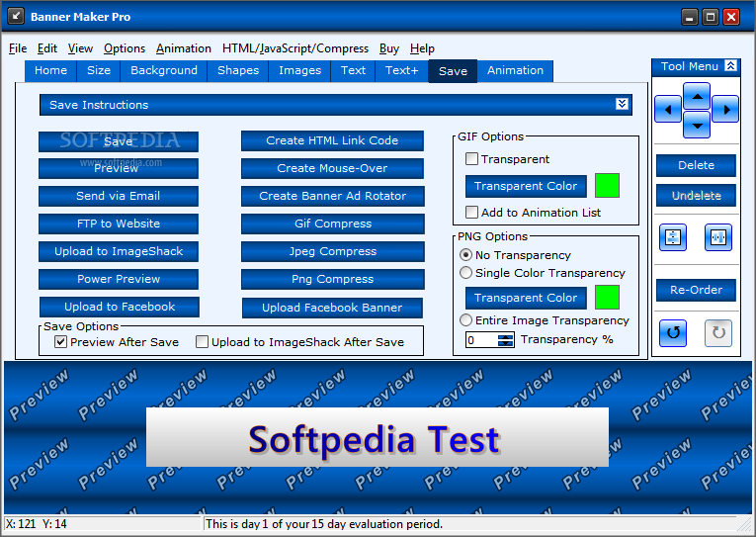
Task: Click GIF Options Transparent Color button
Action: (526, 186)
